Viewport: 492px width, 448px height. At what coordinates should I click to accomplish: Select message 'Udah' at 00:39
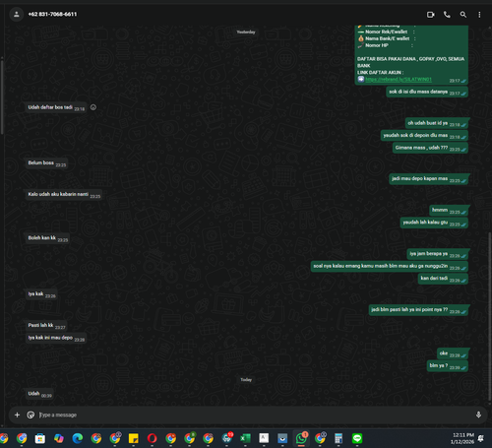click(39, 394)
